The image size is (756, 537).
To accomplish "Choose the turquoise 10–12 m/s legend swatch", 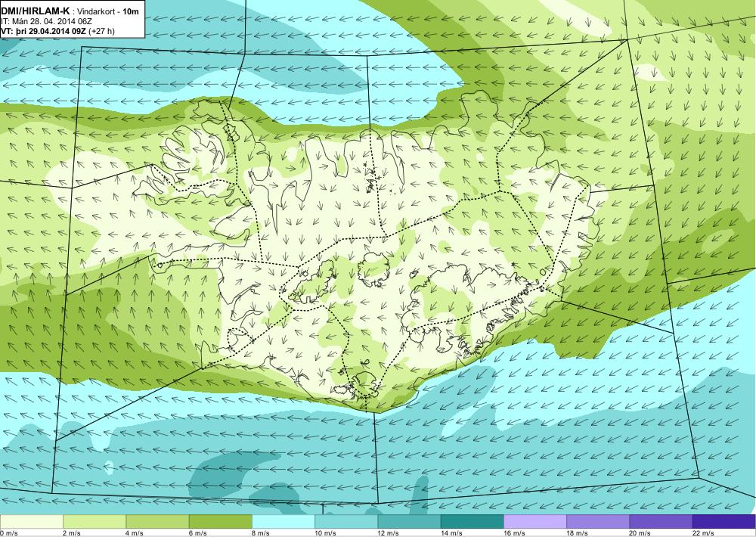I will [346, 522].
